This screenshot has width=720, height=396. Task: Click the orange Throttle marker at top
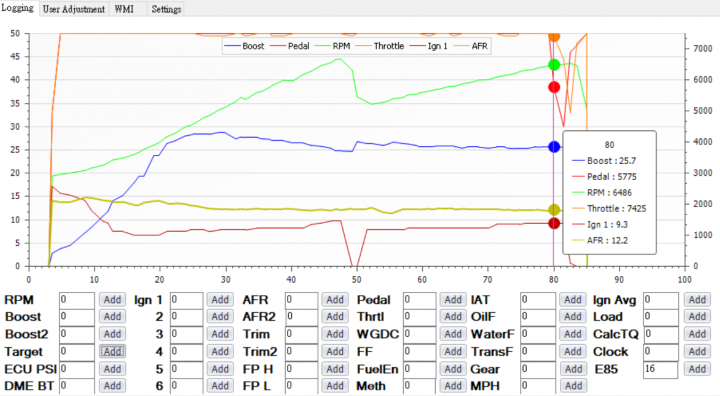tap(554, 36)
